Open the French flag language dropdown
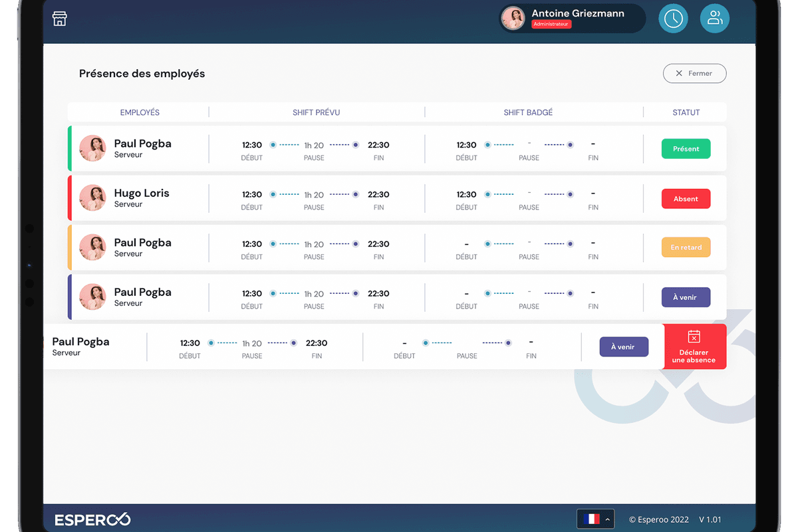Viewport: 798px width, 532px height. tap(592, 519)
